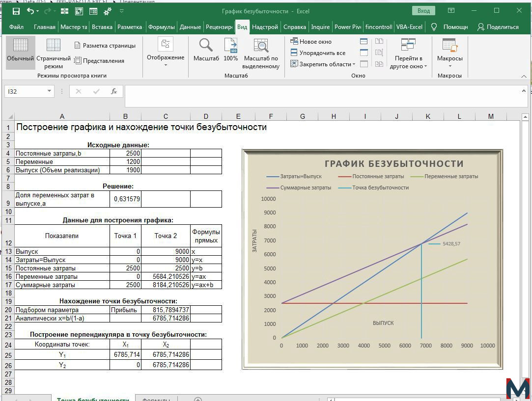Select cell with value 0,631579

pos(126,199)
